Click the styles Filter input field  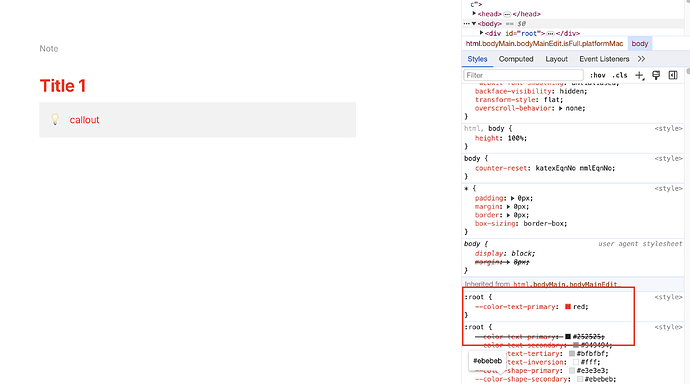point(523,75)
